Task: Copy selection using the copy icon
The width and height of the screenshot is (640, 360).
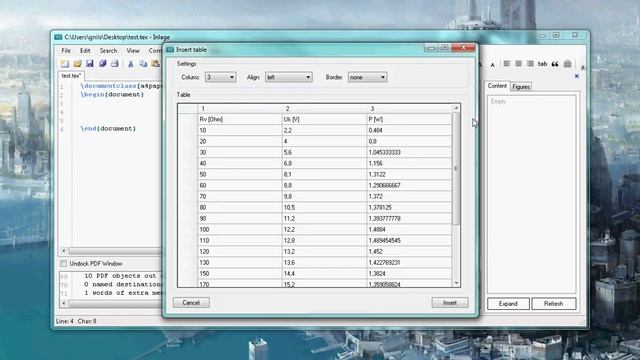Action: [143, 64]
